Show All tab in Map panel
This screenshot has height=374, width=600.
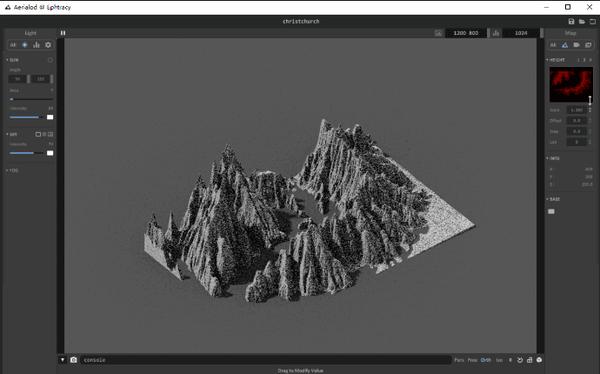(x=553, y=45)
